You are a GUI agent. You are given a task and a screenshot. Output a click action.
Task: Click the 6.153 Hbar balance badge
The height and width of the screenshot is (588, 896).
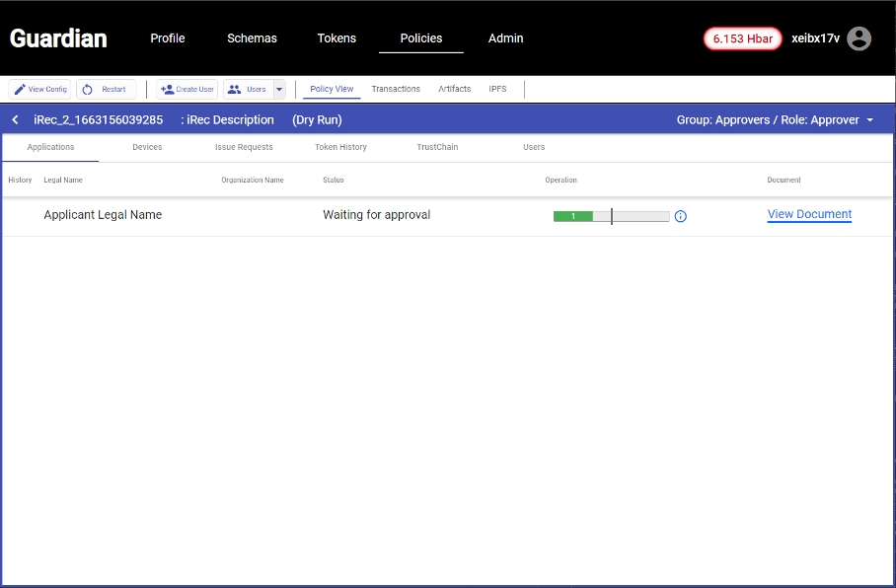(x=742, y=38)
